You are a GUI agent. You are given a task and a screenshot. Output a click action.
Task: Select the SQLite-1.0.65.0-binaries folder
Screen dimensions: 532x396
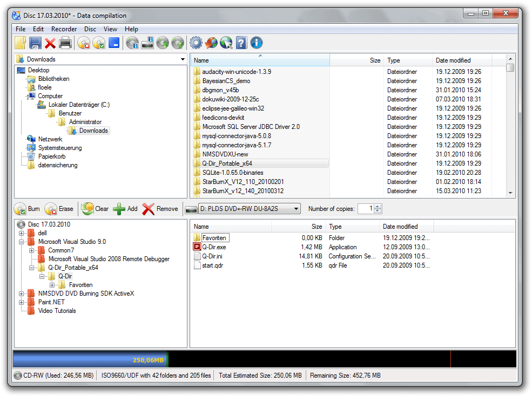[233, 173]
